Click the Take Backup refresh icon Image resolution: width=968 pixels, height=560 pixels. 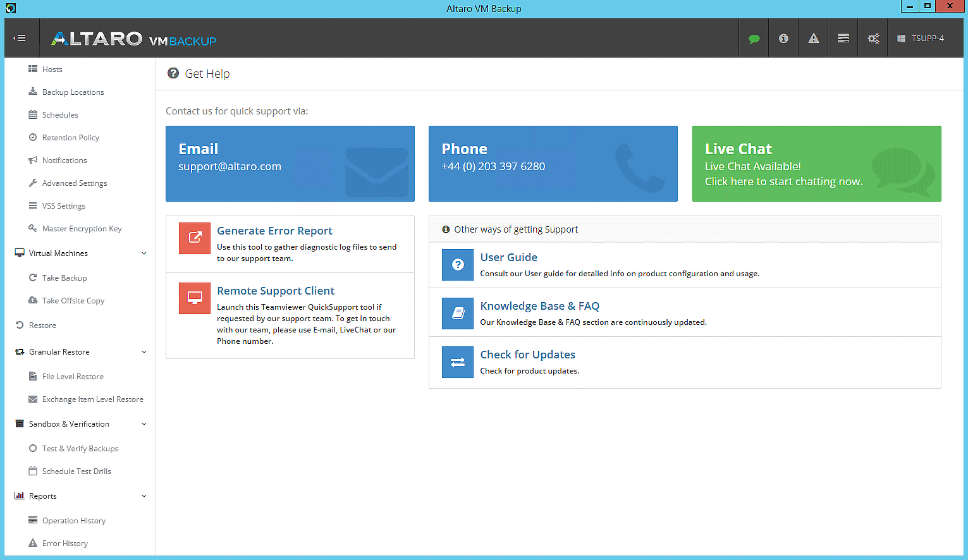point(33,277)
